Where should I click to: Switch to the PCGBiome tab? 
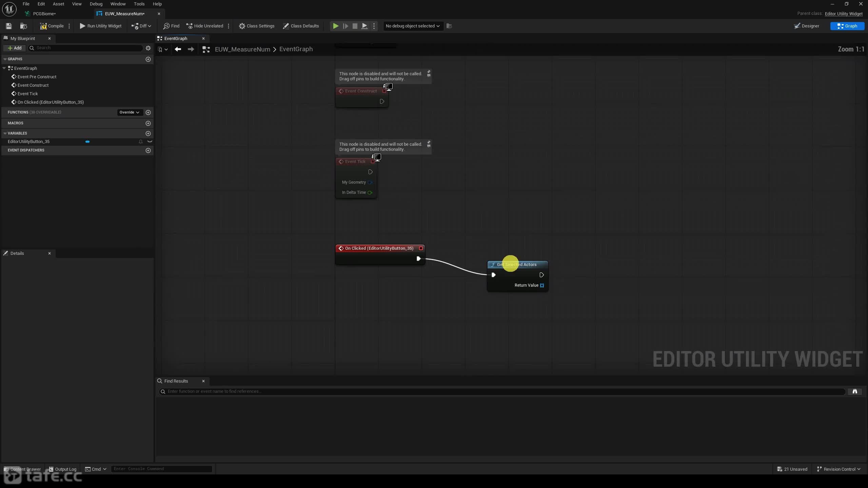pyautogui.click(x=44, y=14)
